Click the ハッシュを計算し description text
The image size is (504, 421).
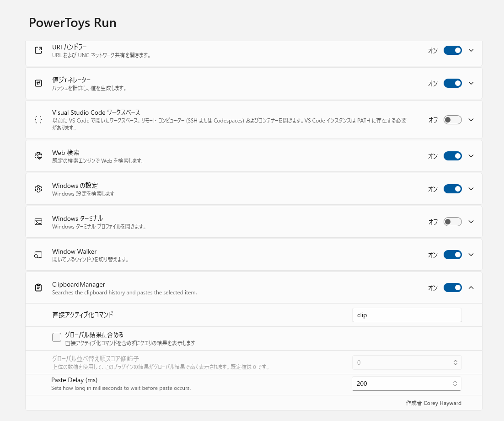(89, 88)
